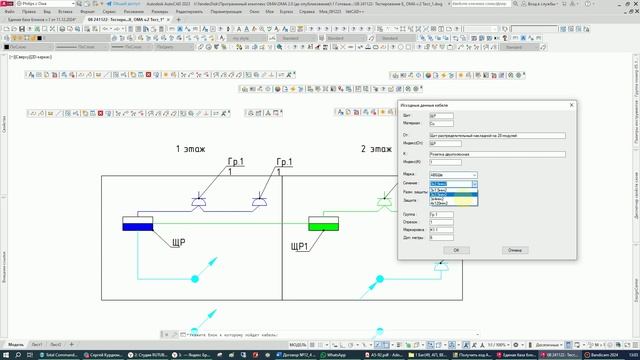
Task: Click the Plot printer icon
Action: pos(62,29)
